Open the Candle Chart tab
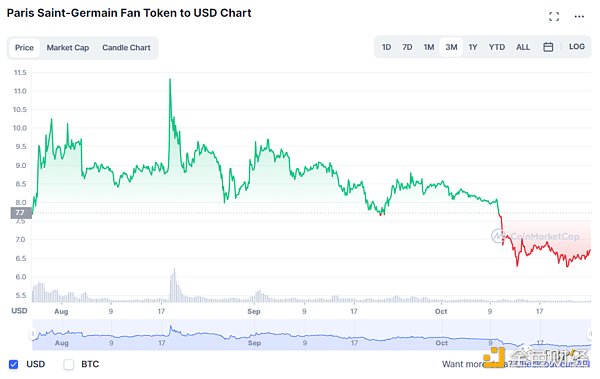This screenshot has height=379, width=600. point(126,48)
